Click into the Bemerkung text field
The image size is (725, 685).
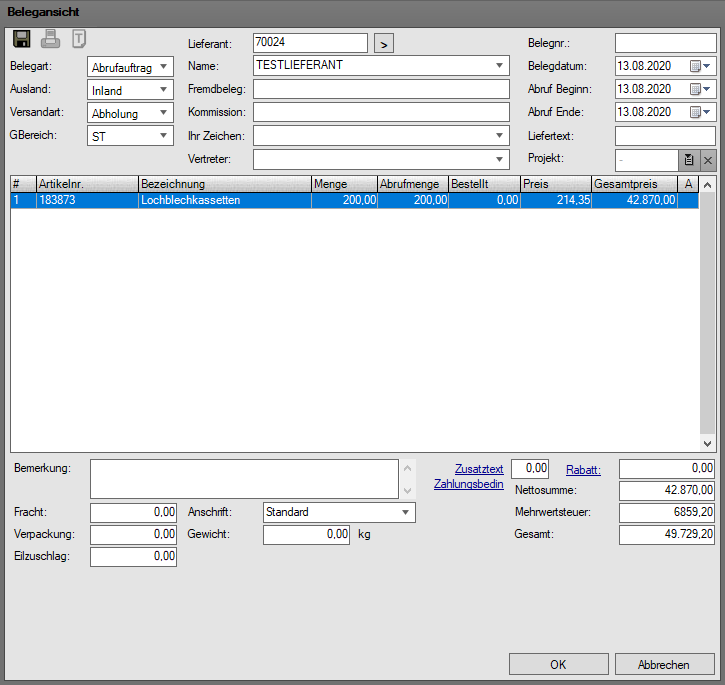(x=244, y=479)
